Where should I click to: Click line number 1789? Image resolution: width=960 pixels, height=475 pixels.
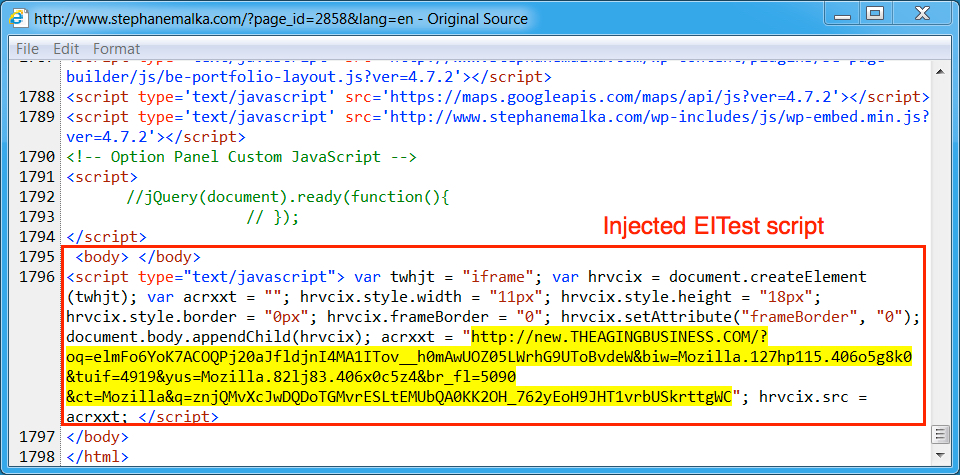pyautogui.click(x=37, y=116)
